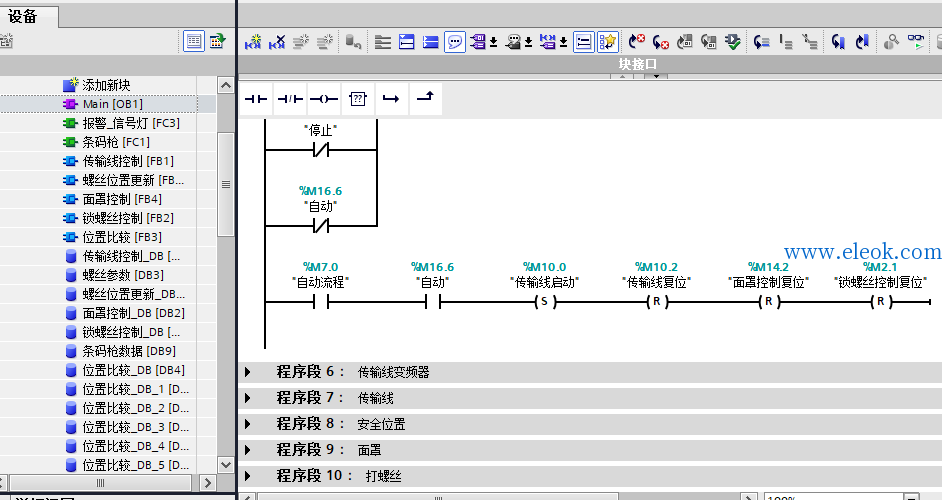Go to previous syntax error icon
Viewport: 942px width, 500px height.
pos(661,41)
